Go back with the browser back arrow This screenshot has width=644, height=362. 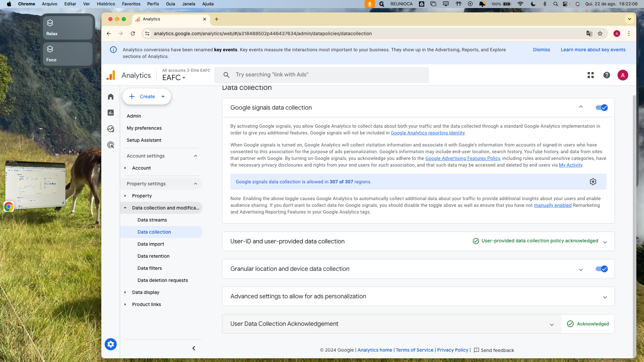[109, 34]
